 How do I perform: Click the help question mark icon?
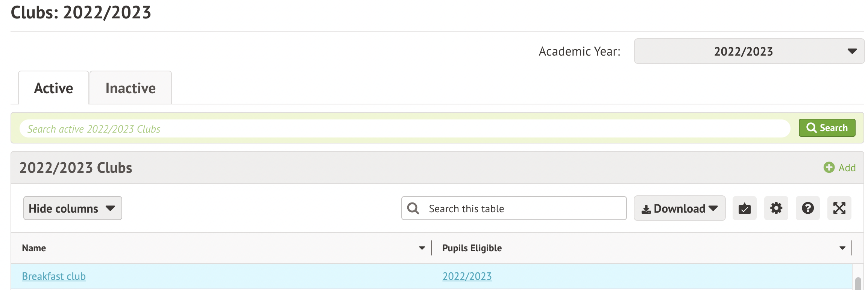807,208
